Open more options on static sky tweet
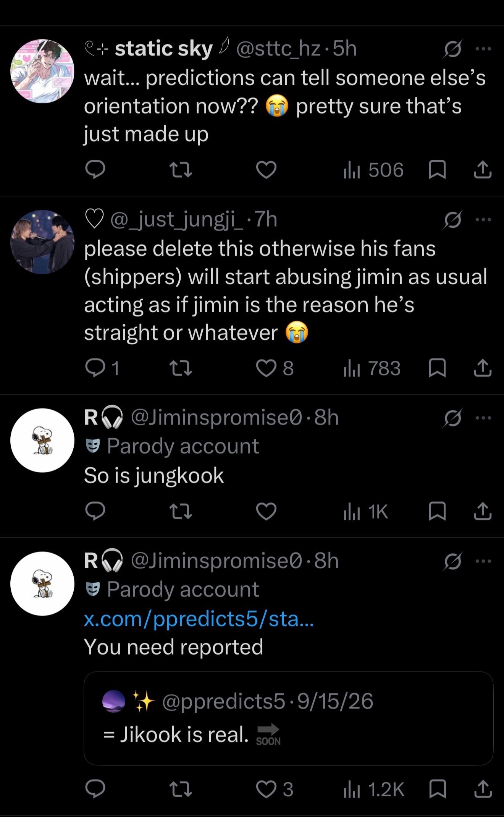The width and height of the screenshot is (504, 817). tap(483, 49)
